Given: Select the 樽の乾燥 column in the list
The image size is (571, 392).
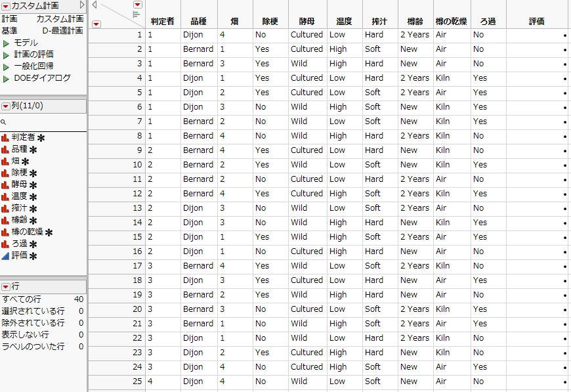Looking at the screenshot, I should click(x=28, y=231).
